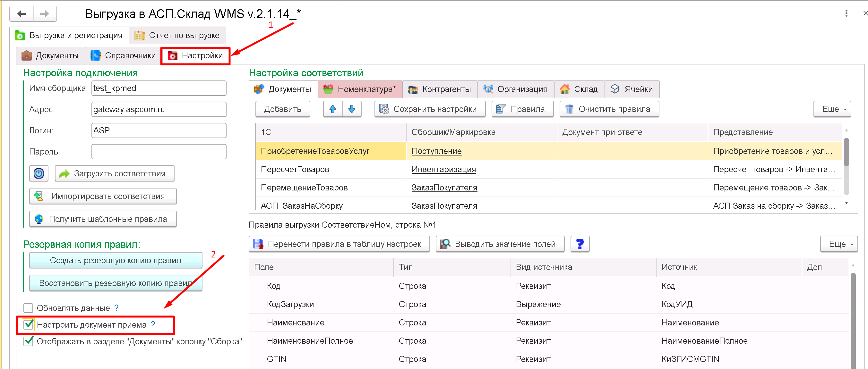Click the upper table scrollbar thumb
The width and height of the screenshot is (868, 369).
click(846, 152)
